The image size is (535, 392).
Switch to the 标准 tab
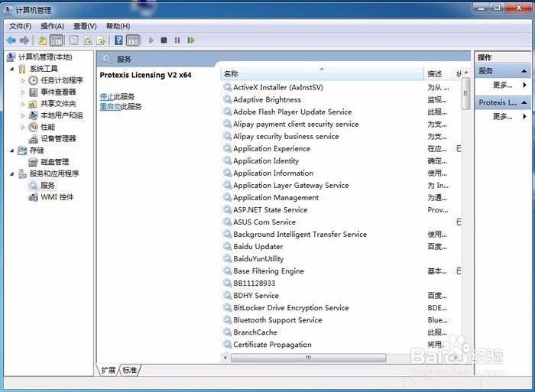(129, 370)
